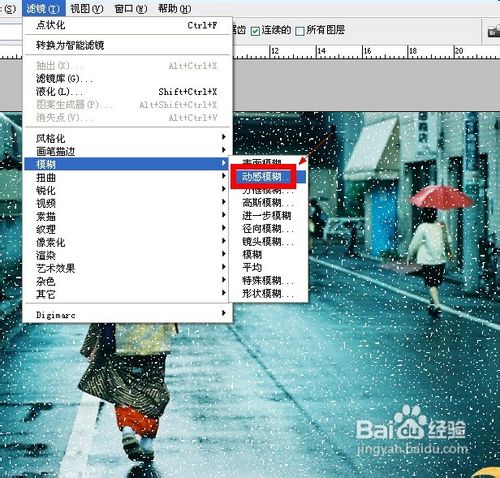Open 滤镜库 (Filter Gallery) entry
This screenshot has height=478, width=500.
[127, 79]
